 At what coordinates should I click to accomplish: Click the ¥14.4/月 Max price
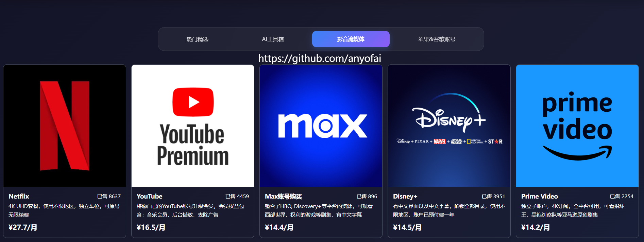pyautogui.click(x=279, y=227)
